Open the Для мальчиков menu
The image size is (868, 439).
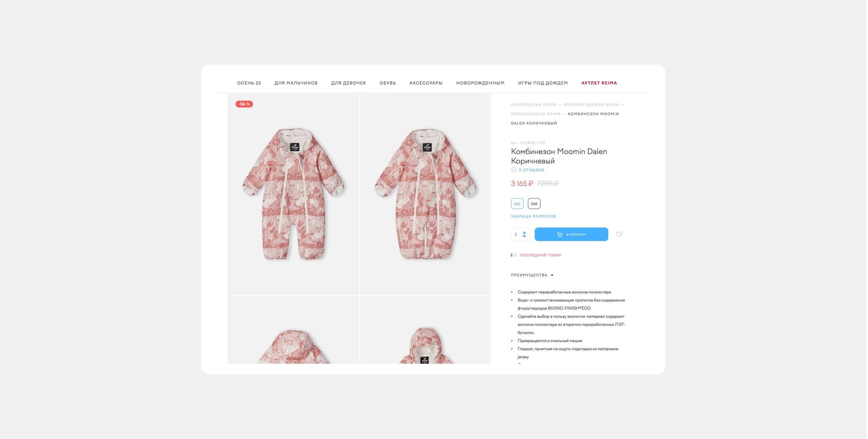pyautogui.click(x=296, y=83)
